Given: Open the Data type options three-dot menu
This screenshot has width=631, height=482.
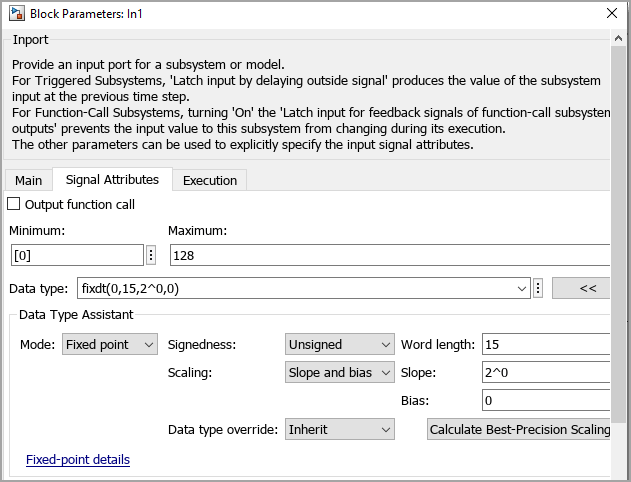Looking at the screenshot, I should pos(538,288).
